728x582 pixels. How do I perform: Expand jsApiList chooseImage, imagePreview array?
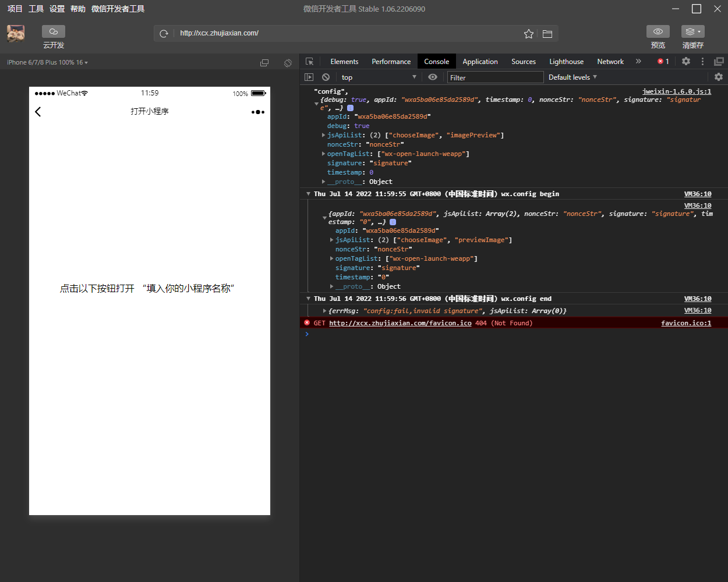pos(323,135)
